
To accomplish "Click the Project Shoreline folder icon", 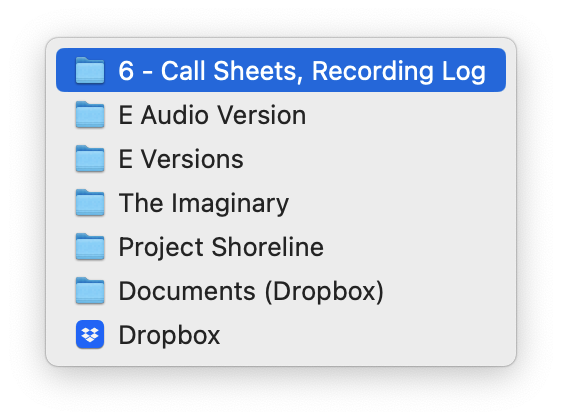I will (90, 247).
